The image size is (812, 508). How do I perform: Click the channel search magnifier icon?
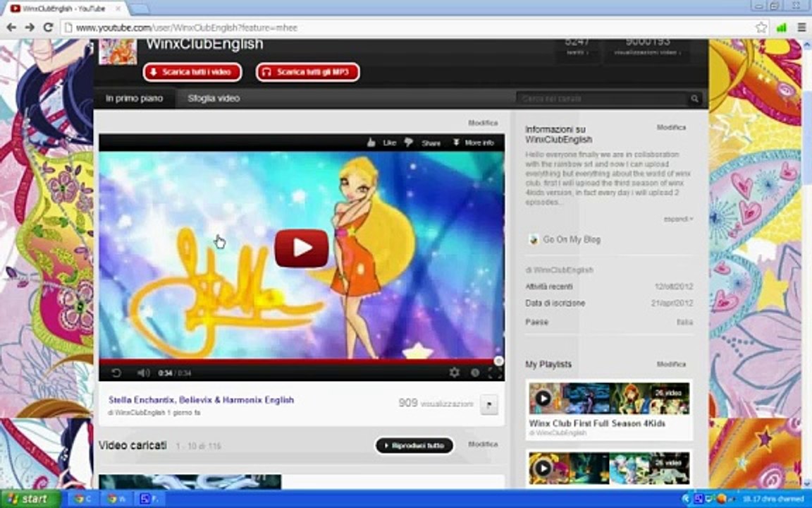tap(694, 99)
